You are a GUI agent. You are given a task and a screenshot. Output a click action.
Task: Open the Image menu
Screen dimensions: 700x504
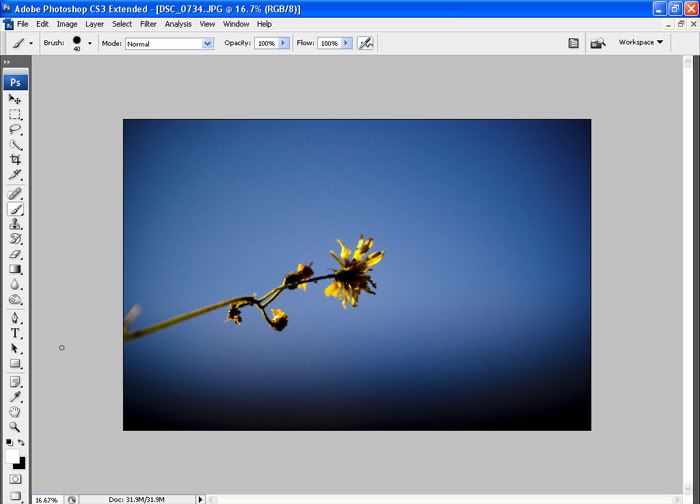[67, 24]
